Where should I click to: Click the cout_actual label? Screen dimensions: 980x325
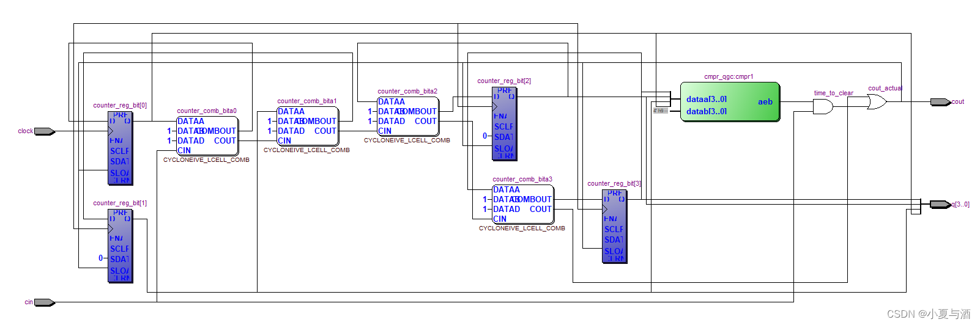885,88
